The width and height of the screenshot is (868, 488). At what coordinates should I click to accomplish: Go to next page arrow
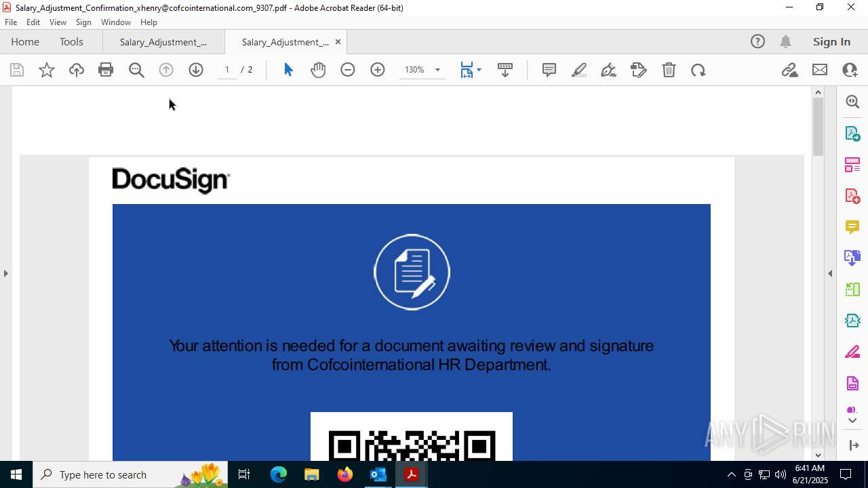(x=196, y=70)
